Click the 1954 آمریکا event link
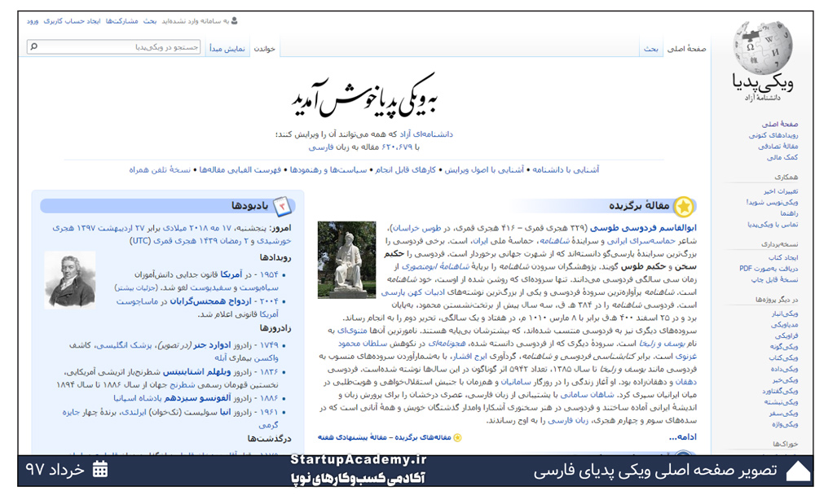Screen dimensions: 815x504 tap(231, 274)
